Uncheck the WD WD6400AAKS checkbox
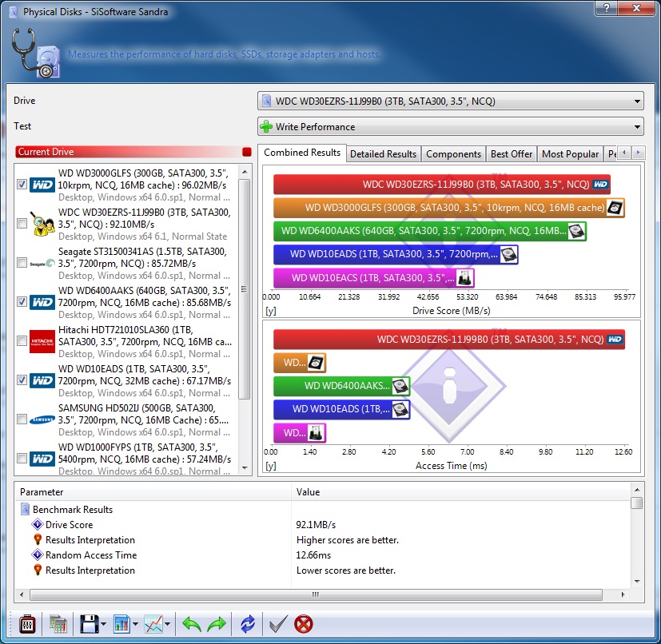The image size is (661, 644). [22, 302]
